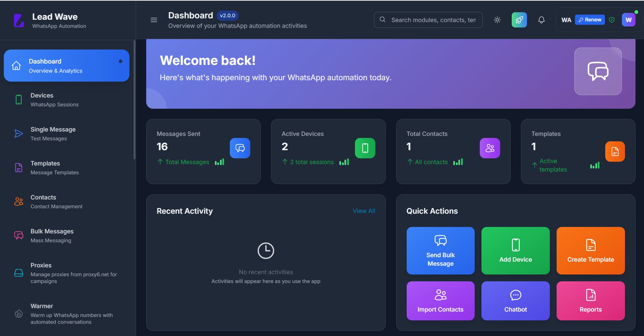Open the notifications bell

pyautogui.click(x=541, y=20)
